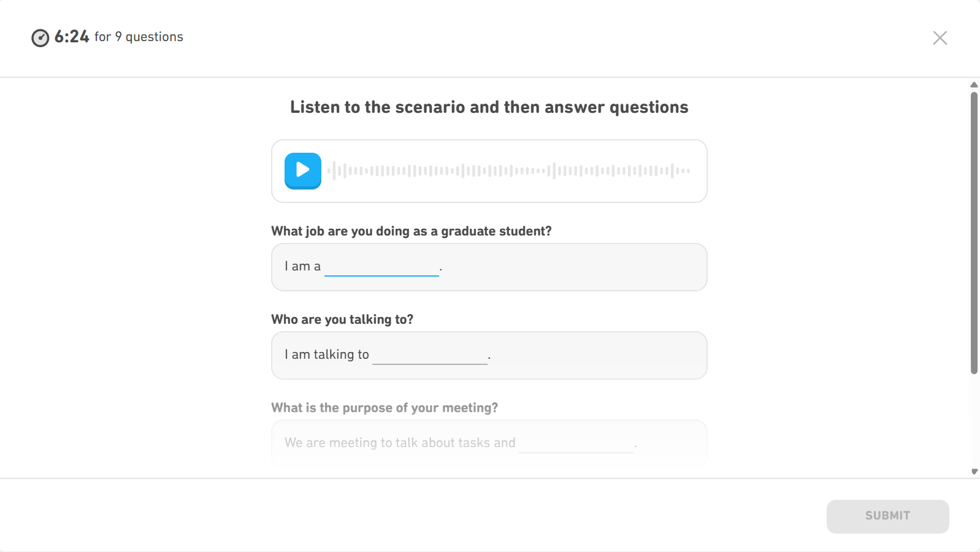Screen dimensions: 980x552
Task: Select the "I am a" answer card
Action: (489, 267)
